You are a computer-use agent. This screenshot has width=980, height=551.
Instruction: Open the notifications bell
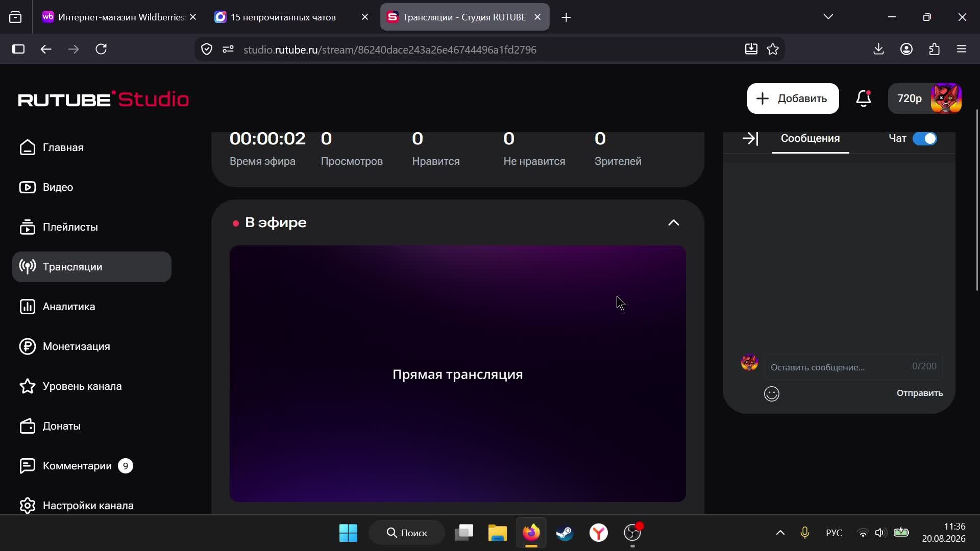click(864, 98)
